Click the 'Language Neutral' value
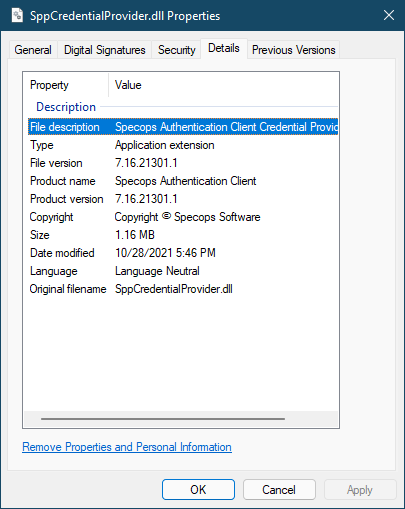This screenshot has width=405, height=509. click(157, 271)
